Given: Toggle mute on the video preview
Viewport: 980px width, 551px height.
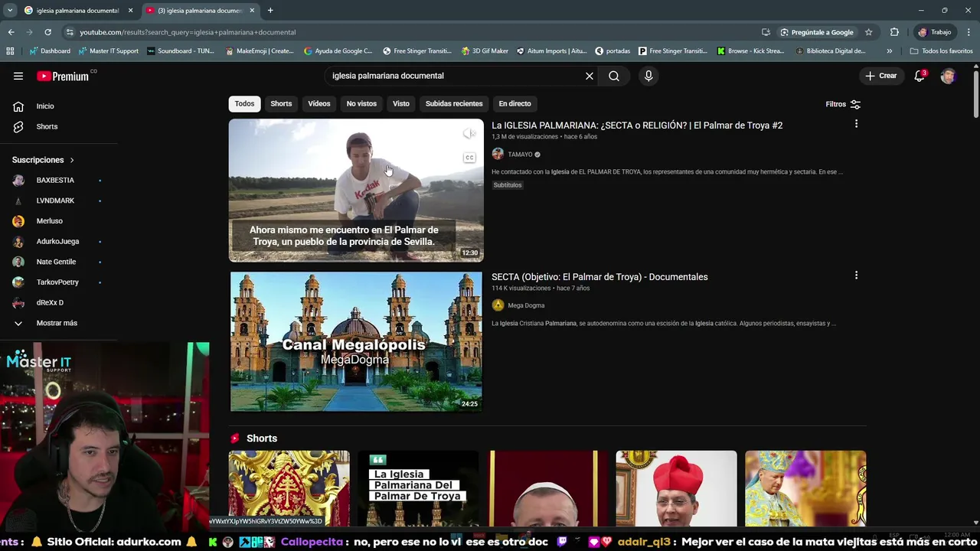Looking at the screenshot, I should click(469, 134).
